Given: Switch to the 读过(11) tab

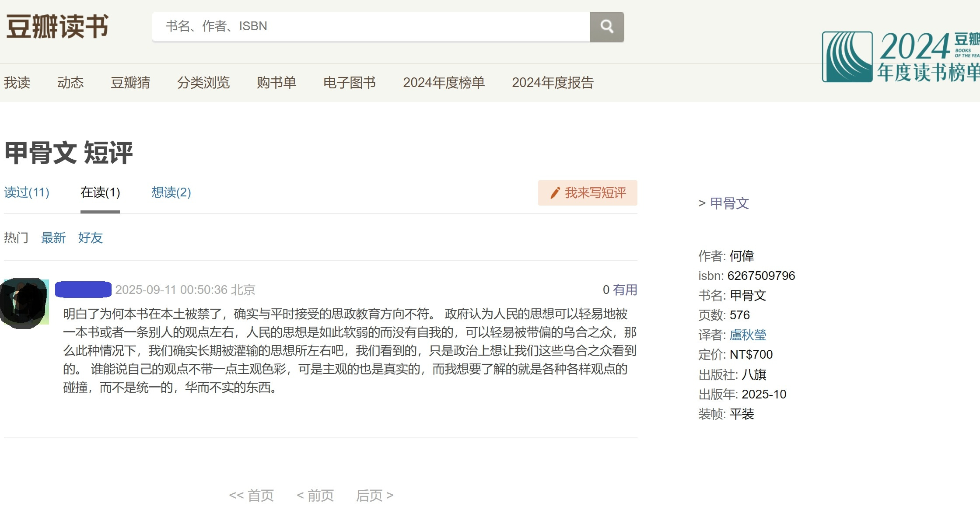Looking at the screenshot, I should pos(27,192).
